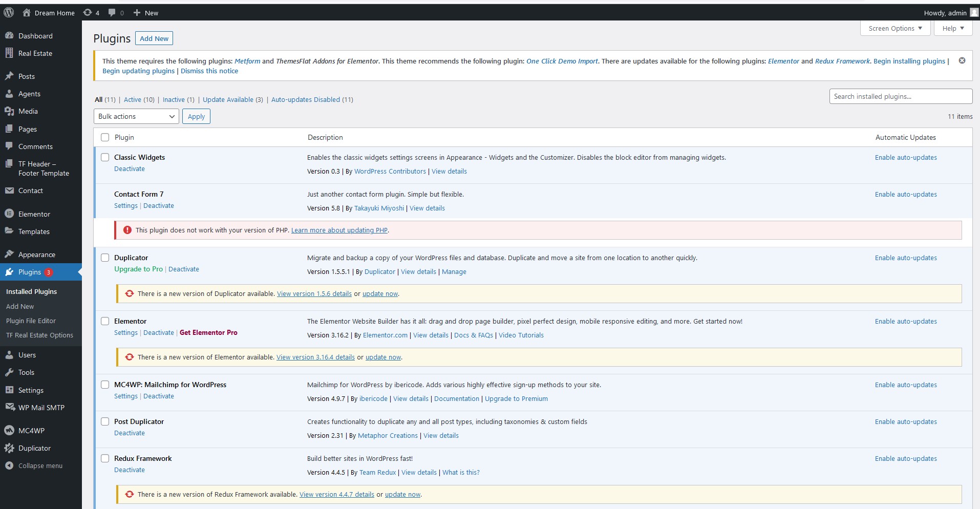This screenshot has height=509, width=980.
Task: Click the Tools wrench icon
Action: tap(9, 372)
